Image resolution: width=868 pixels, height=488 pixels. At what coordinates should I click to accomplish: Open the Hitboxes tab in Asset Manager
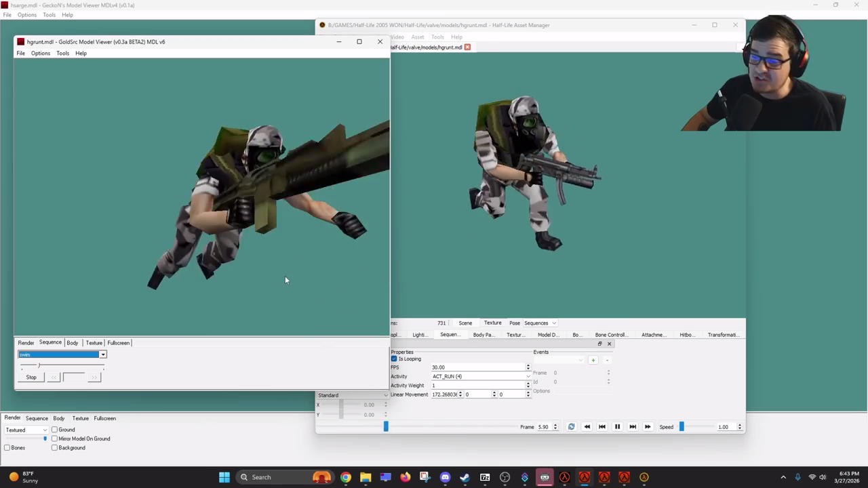[x=687, y=335]
